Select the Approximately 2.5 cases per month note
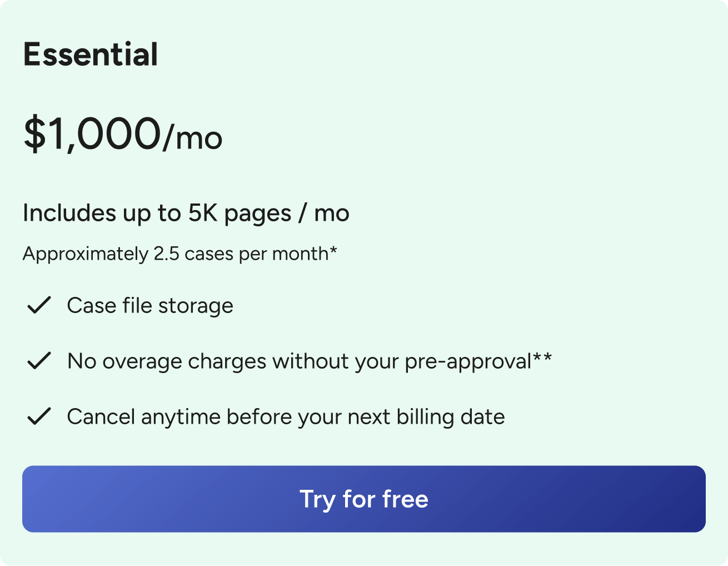728x566 pixels. [x=180, y=254]
